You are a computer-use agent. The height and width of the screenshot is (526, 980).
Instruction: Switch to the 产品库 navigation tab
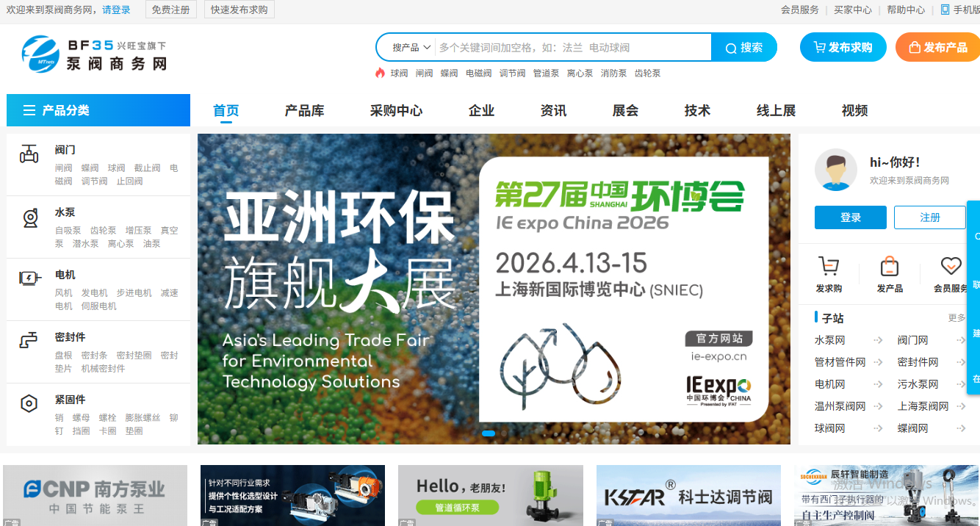(304, 110)
